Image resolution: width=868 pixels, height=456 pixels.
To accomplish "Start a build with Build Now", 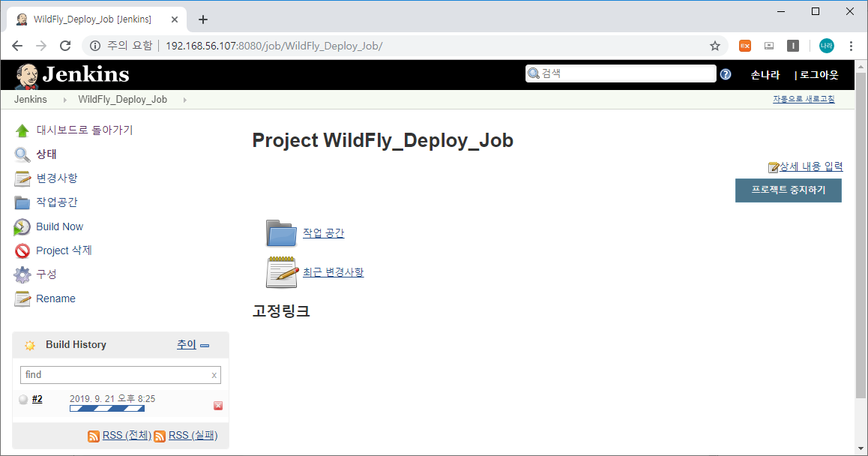I will (59, 226).
